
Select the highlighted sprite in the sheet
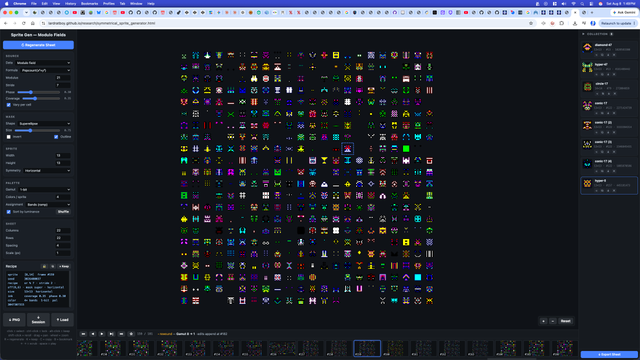pyautogui.click(x=347, y=149)
